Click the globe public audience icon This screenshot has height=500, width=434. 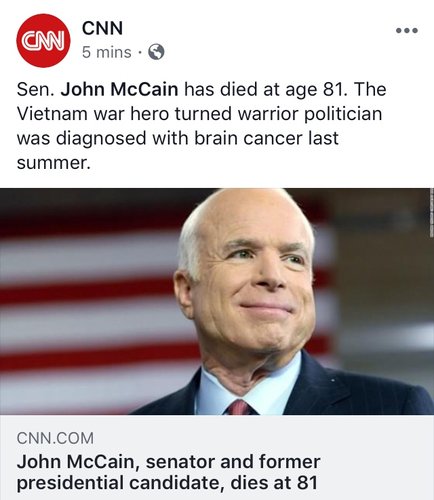(156, 52)
